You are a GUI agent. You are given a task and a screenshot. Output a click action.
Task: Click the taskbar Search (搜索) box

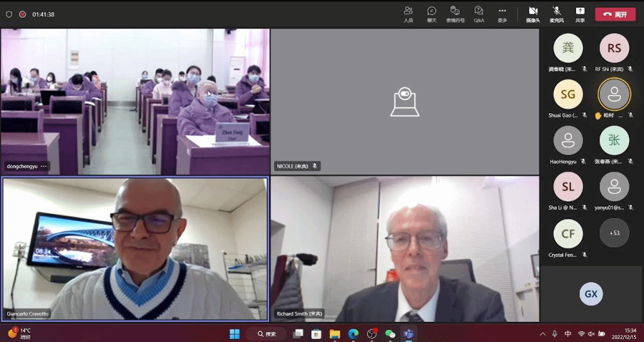pos(267,334)
